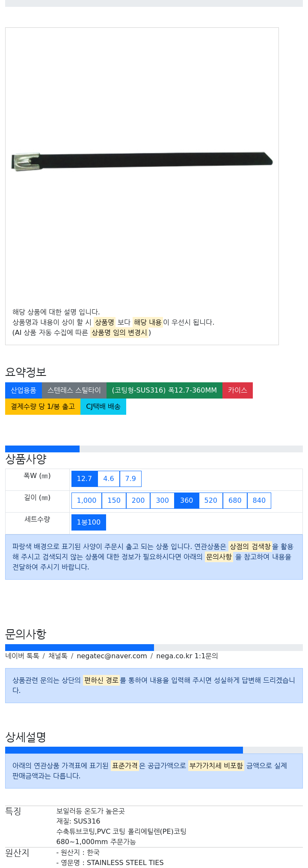Select length 1,000 mm
This screenshot has width=308, height=868.
click(86, 501)
